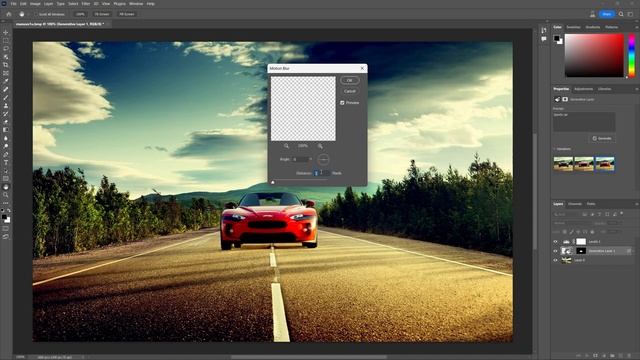Toggle Quick Mask mode icon
640x360 pixels.
[6, 229]
